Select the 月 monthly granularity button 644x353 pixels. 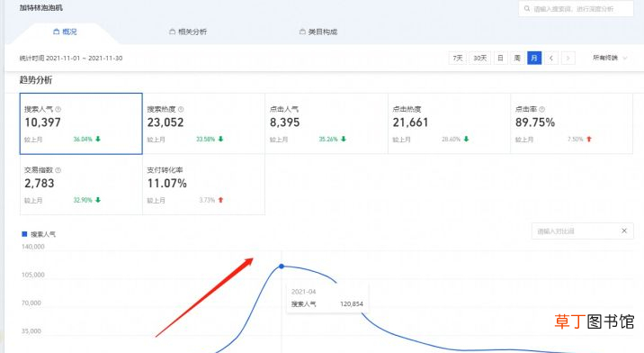coord(534,58)
